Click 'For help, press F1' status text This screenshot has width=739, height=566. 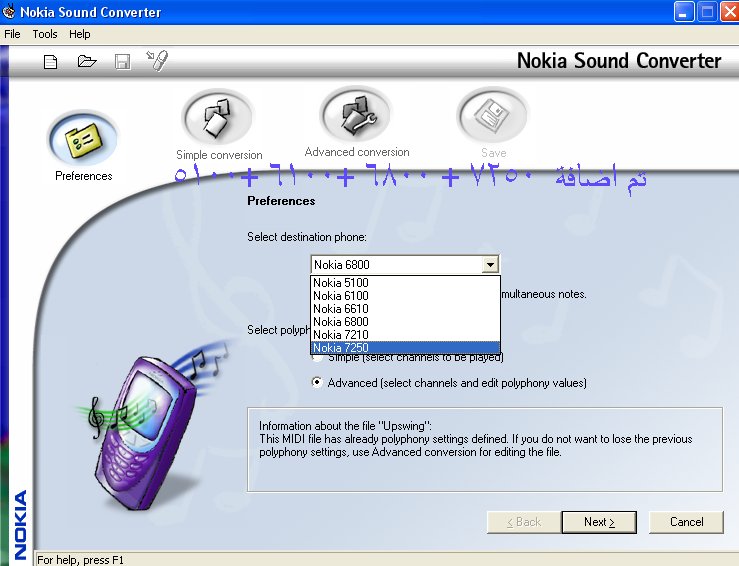pyautogui.click(x=80, y=560)
